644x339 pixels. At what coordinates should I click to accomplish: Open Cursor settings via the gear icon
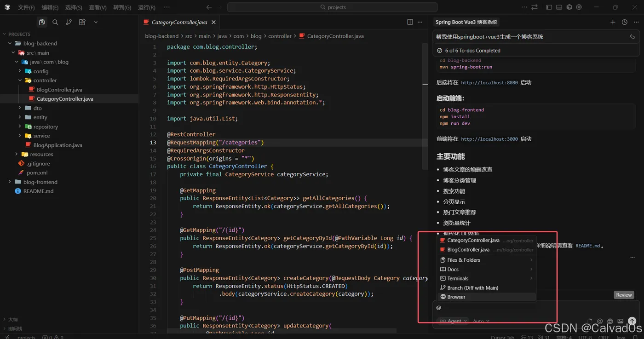coord(579,7)
